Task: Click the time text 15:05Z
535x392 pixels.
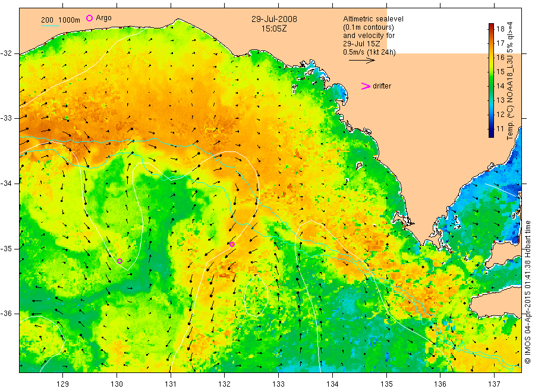Action: (274, 29)
